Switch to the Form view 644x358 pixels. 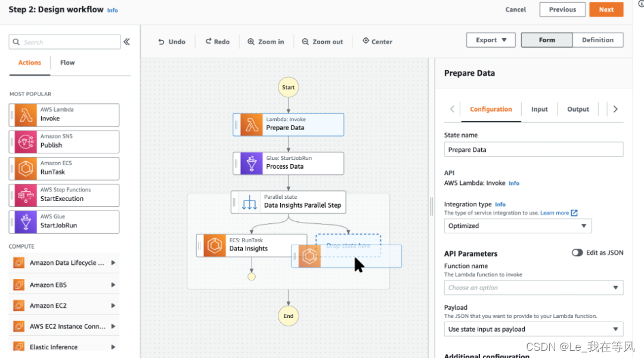click(x=547, y=40)
